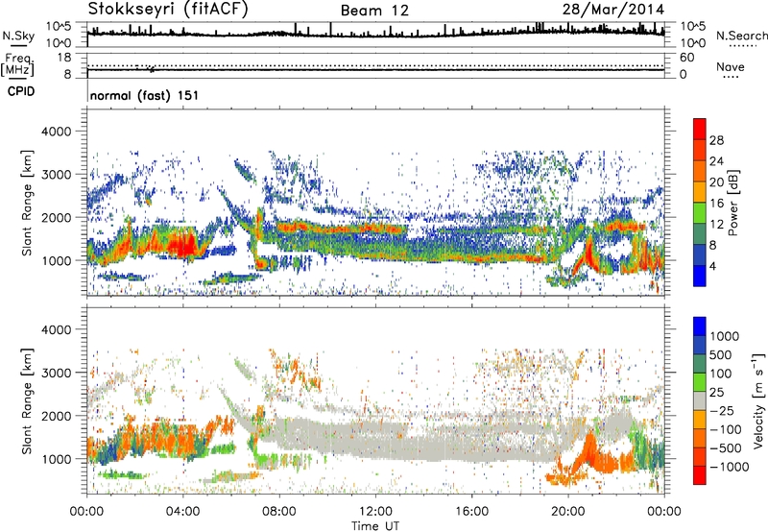Click the "12:00" time tick label
The height and width of the screenshot is (532, 768).
coord(375,512)
